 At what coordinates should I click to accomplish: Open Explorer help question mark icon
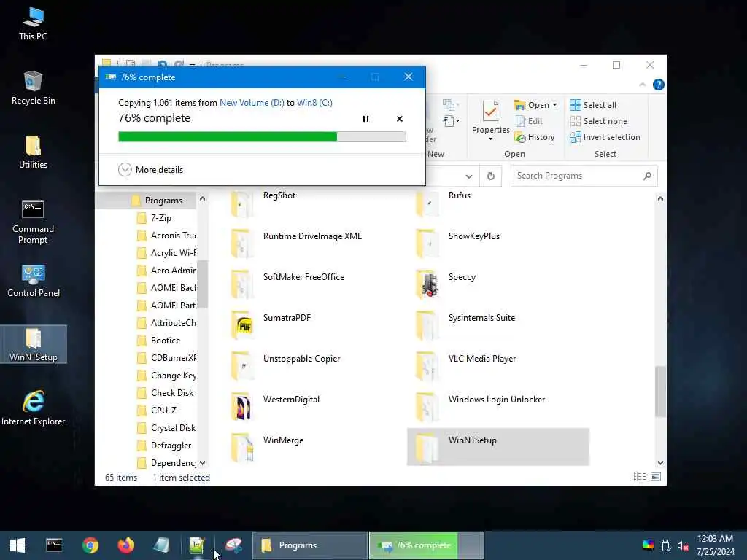tap(659, 85)
